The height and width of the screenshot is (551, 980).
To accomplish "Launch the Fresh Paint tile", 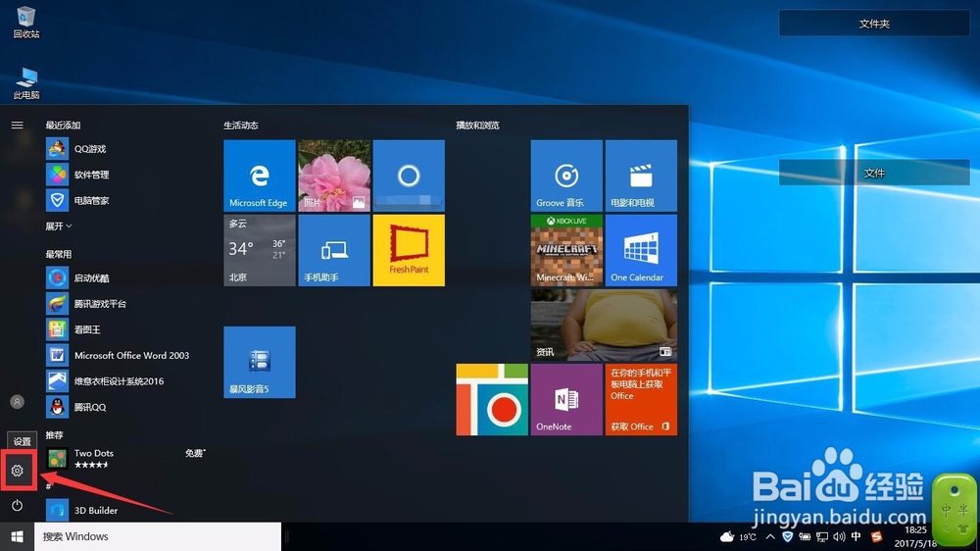I will click(409, 250).
